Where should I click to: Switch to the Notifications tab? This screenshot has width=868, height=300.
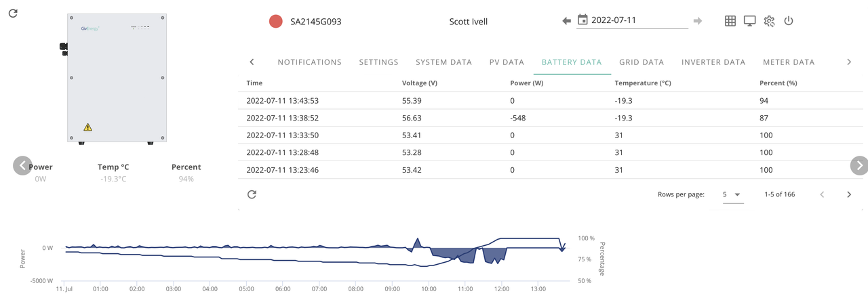[x=310, y=62]
